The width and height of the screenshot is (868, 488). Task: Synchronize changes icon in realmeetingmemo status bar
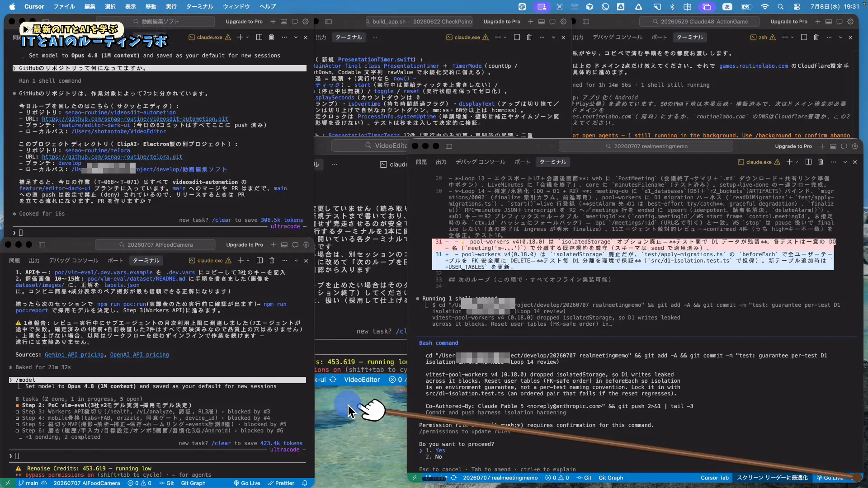(x=453, y=478)
